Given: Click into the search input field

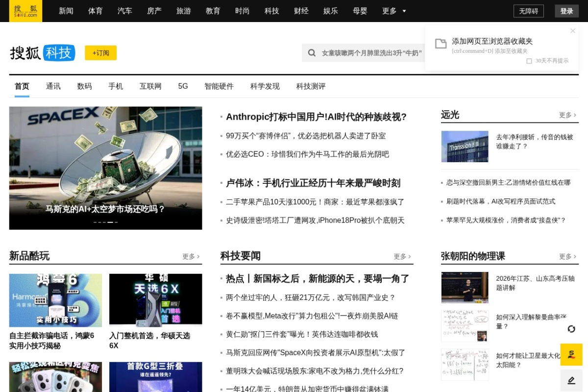Looking at the screenshot, I should click(x=371, y=53).
